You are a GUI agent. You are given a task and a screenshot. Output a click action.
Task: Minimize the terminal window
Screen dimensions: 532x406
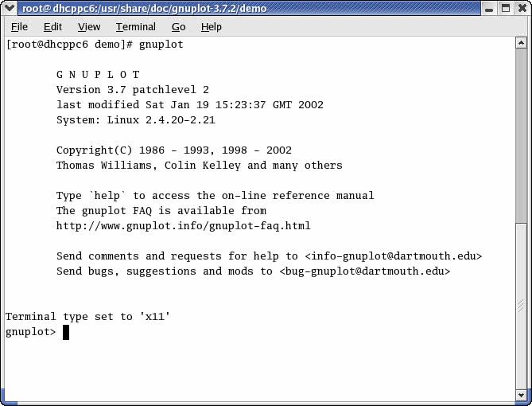point(489,8)
